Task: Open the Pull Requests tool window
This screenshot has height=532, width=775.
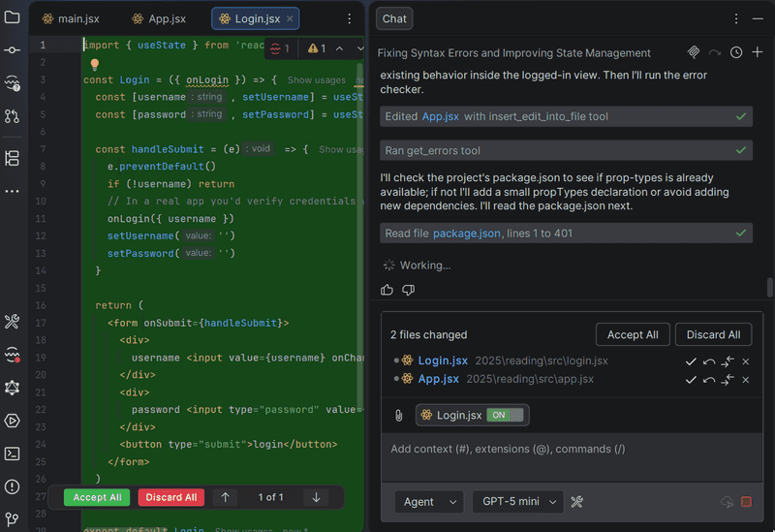Action: tap(12, 116)
